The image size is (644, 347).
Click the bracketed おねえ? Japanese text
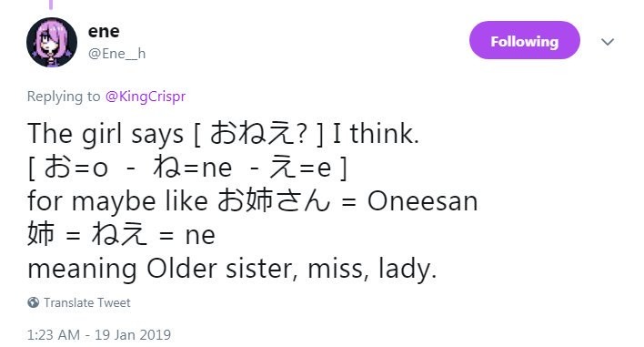258,134
